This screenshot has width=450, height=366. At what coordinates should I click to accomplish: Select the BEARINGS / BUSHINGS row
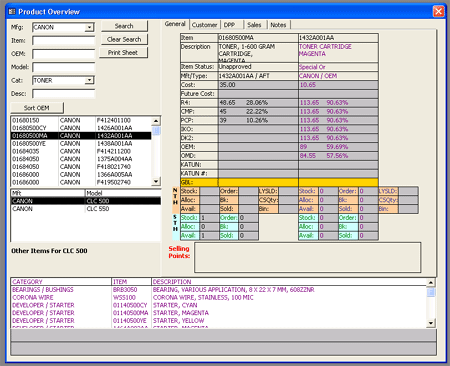click(x=219, y=290)
